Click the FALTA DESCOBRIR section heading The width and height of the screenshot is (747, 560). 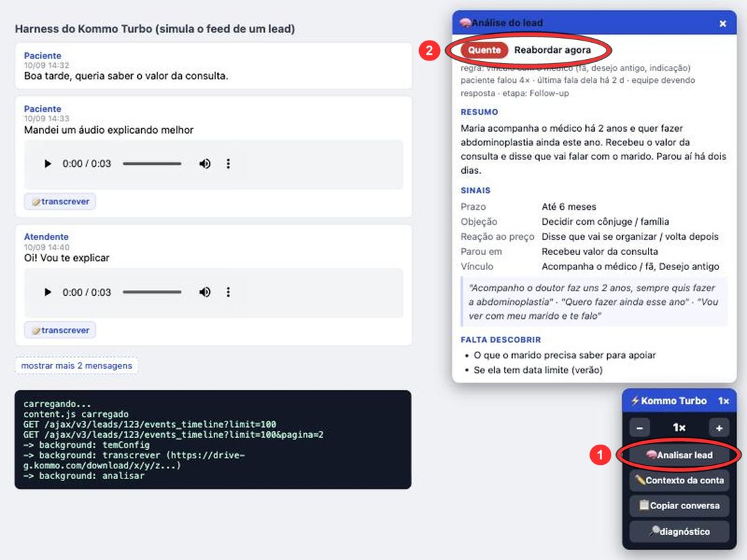click(x=500, y=339)
